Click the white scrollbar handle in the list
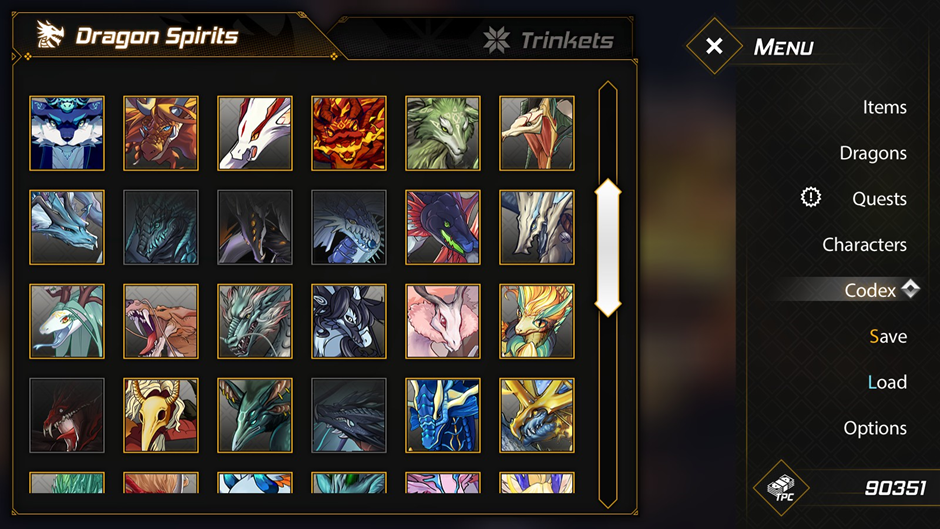940x529 pixels. (x=608, y=248)
